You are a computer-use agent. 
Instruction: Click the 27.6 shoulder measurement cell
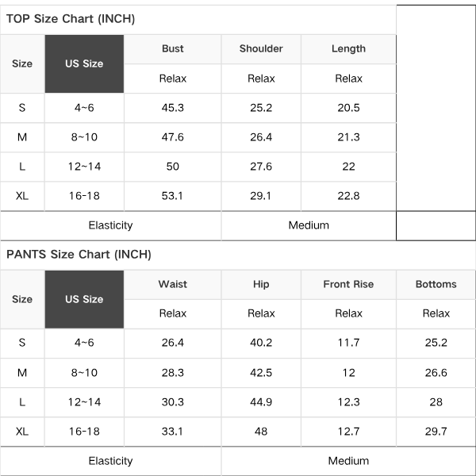pyautogui.click(x=261, y=167)
